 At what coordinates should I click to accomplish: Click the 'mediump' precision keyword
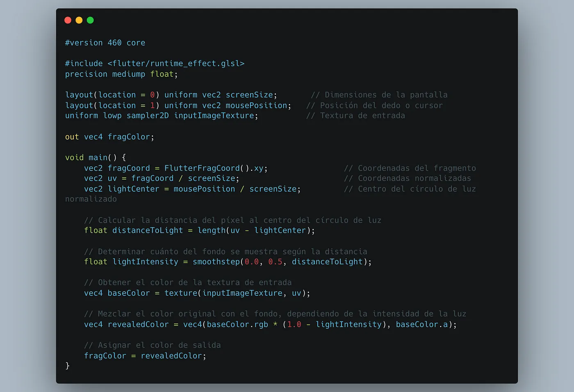[x=129, y=74]
